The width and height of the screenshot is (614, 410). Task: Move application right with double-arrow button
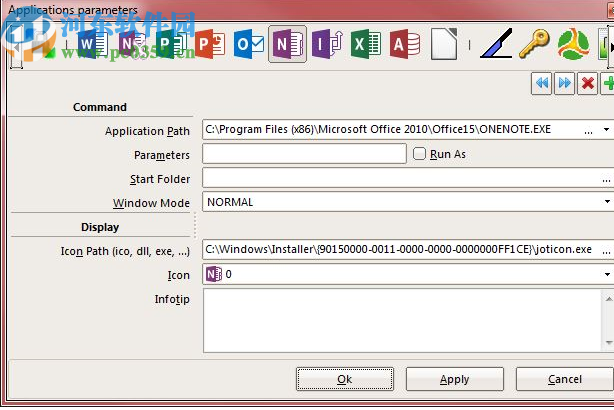coord(565,83)
